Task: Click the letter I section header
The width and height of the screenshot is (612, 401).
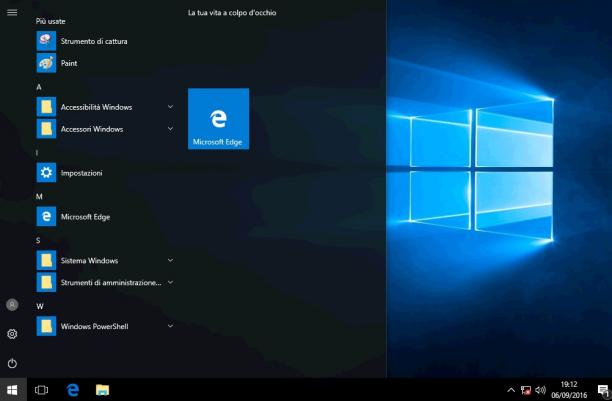Action: pos(37,153)
